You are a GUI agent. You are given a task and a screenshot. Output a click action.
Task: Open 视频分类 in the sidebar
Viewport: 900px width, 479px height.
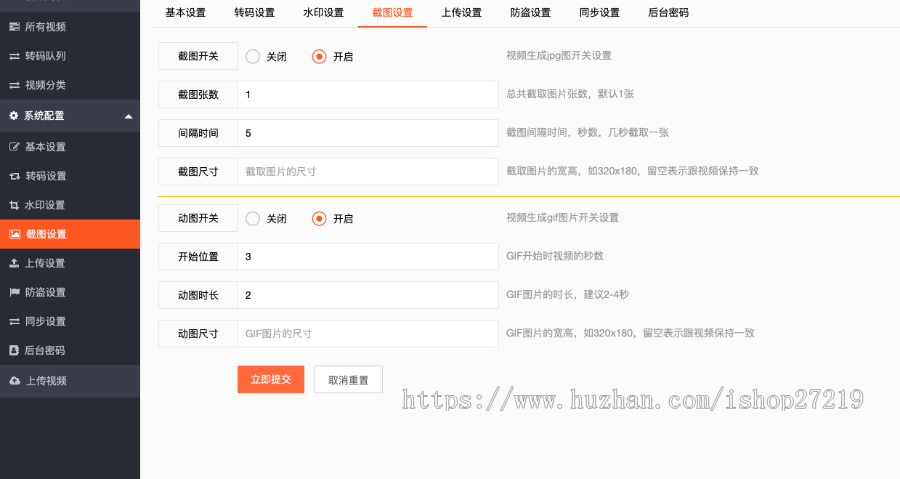coord(45,85)
